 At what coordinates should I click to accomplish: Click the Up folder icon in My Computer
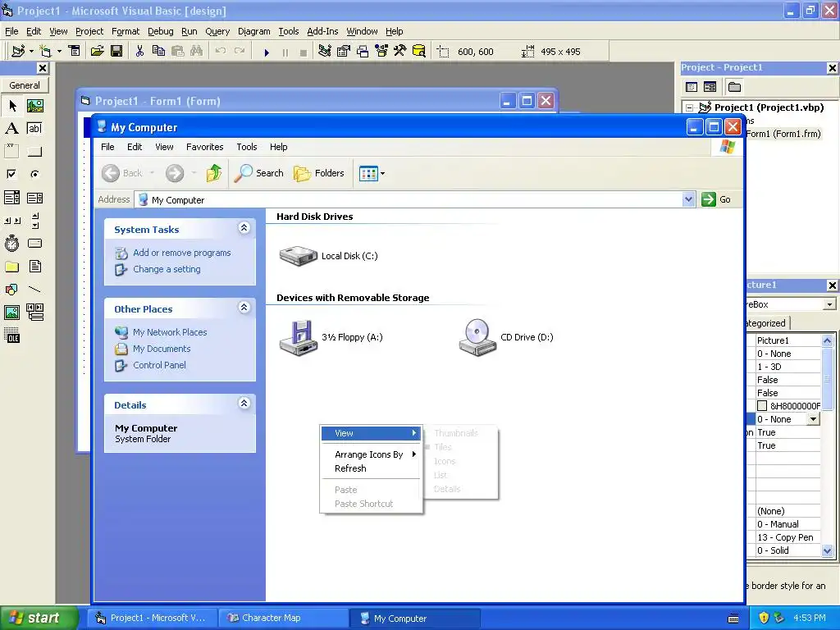[x=214, y=173]
